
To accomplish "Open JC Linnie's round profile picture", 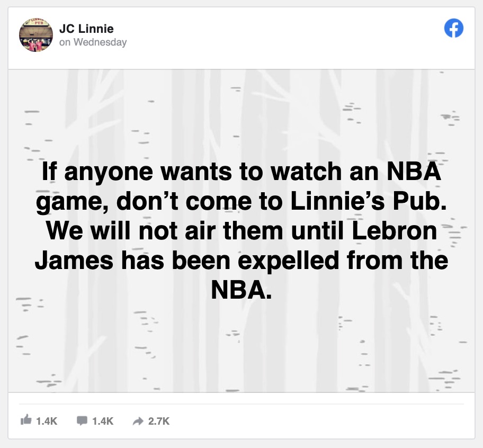I will [35, 35].
